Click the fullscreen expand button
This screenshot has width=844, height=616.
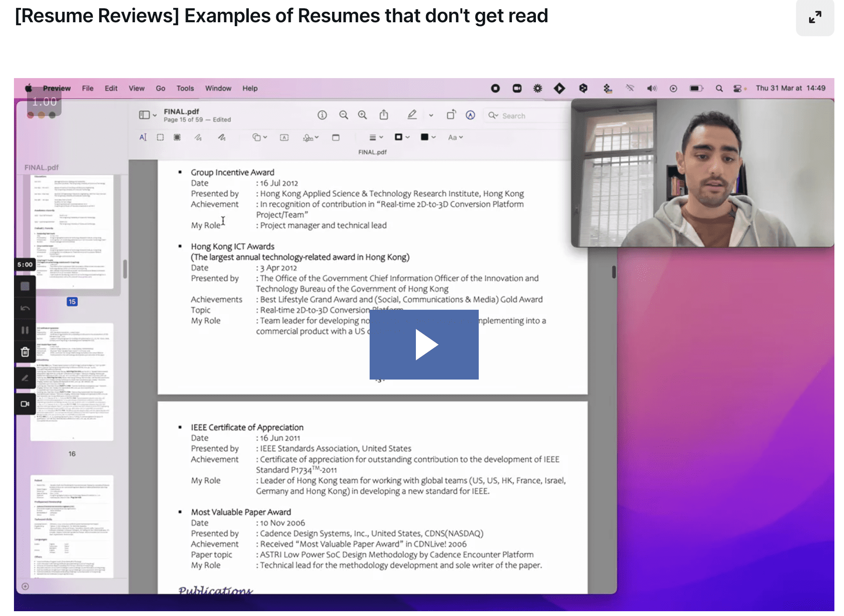[814, 18]
